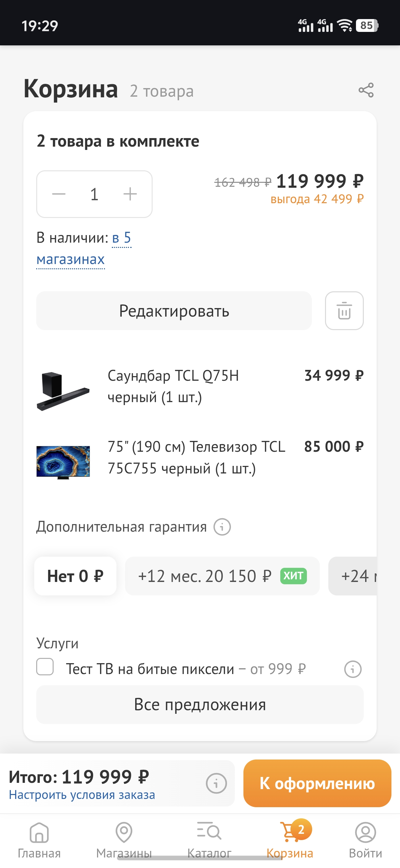Open order conditions settings link
Image resolution: width=400 pixels, height=868 pixels.
pos(82,795)
